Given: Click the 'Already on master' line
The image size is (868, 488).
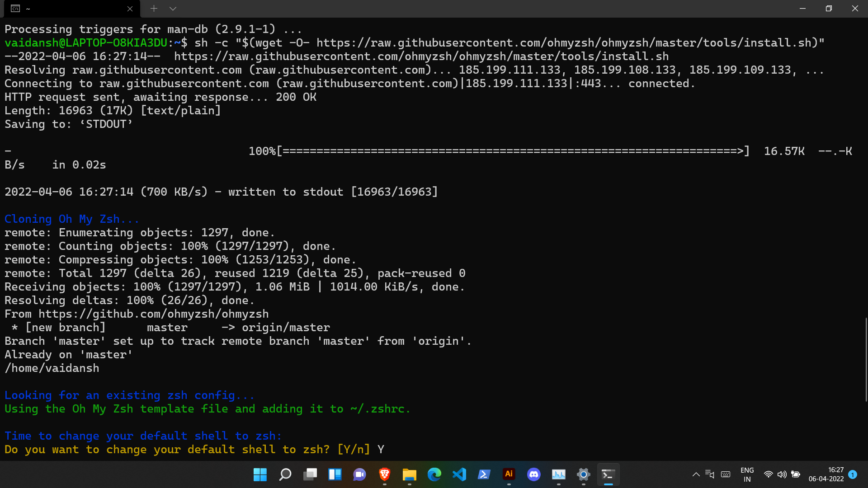Looking at the screenshot, I should [69, 355].
